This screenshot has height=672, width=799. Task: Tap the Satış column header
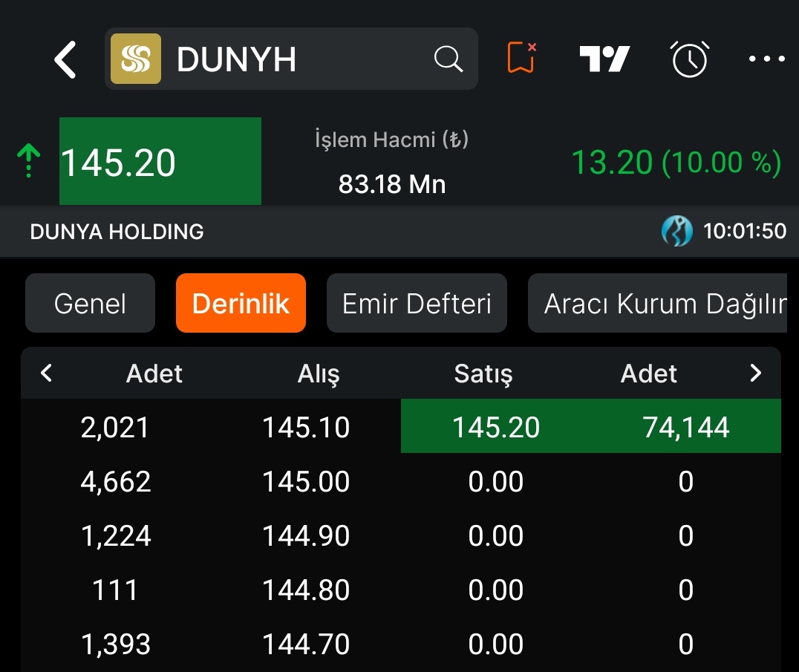click(483, 374)
